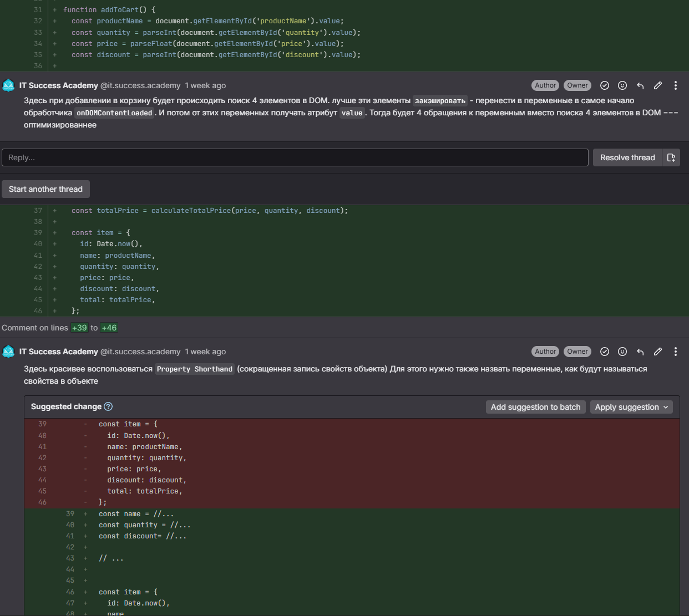Add emoji reaction to second comment
Image resolution: width=689 pixels, height=616 pixels.
(622, 352)
